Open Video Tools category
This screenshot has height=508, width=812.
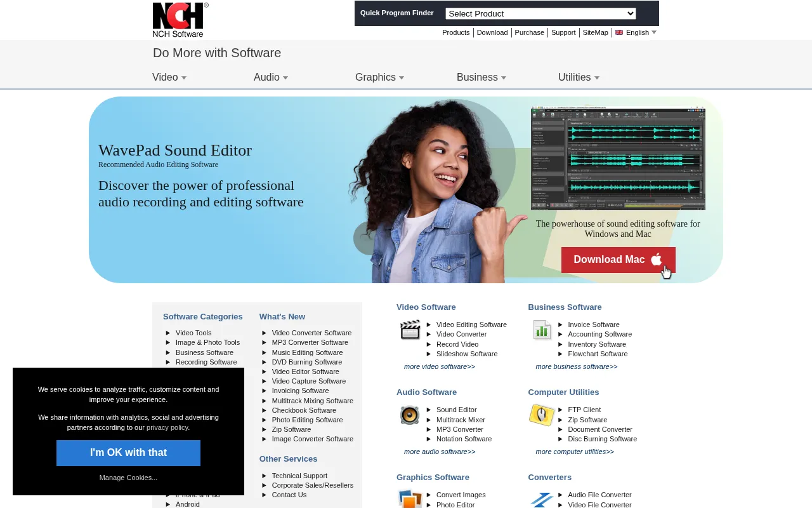coord(193,333)
